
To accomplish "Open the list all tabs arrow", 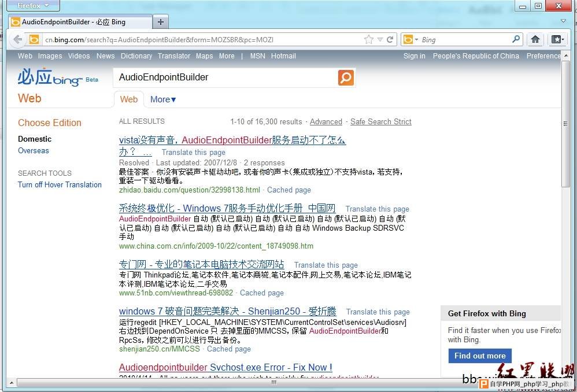I will pos(564,21).
